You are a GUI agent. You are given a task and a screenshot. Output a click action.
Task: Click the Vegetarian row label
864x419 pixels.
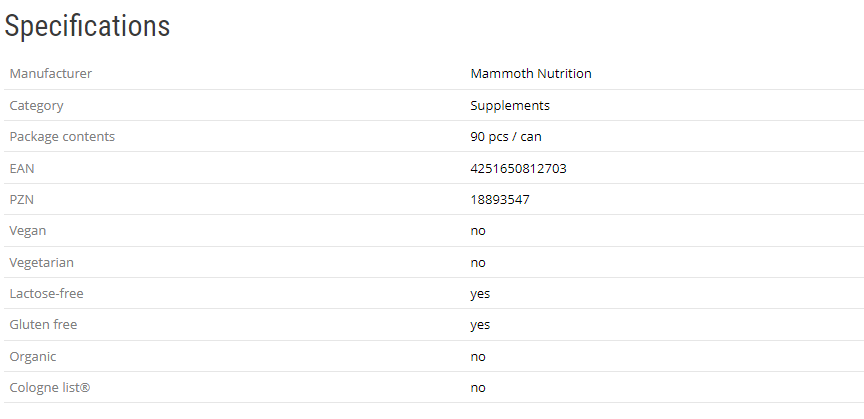[41, 262]
